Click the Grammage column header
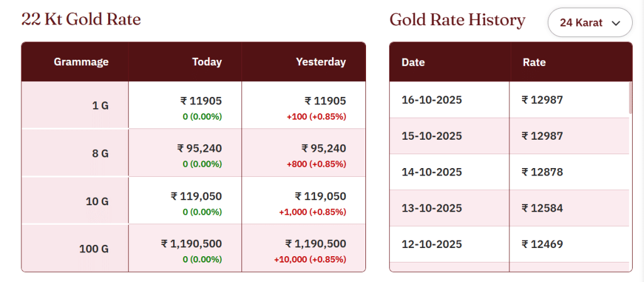 [81, 62]
